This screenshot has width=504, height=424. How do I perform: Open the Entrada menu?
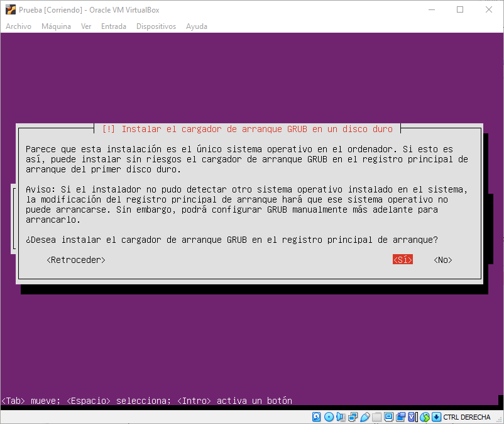coord(113,26)
